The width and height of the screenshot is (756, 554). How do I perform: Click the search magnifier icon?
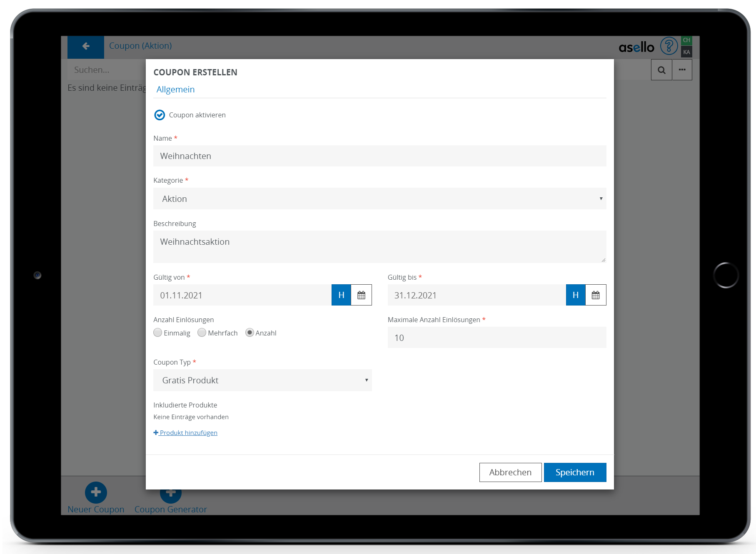tap(661, 70)
